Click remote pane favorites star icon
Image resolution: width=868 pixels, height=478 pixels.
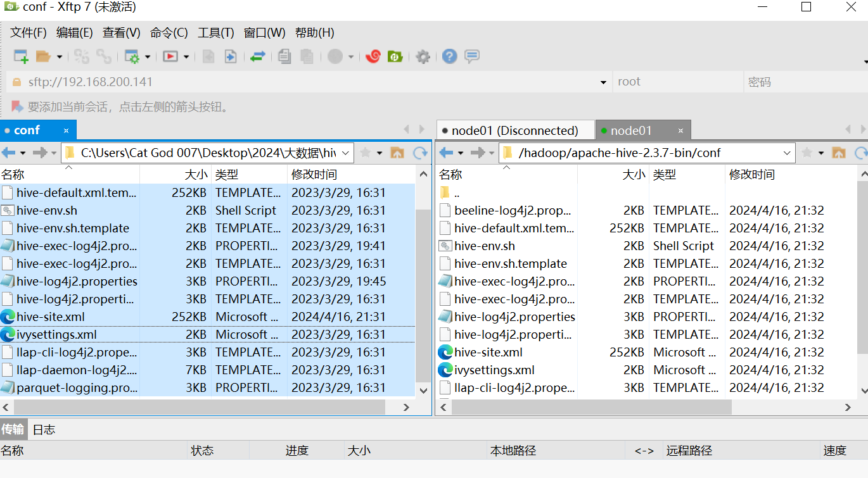pos(807,153)
